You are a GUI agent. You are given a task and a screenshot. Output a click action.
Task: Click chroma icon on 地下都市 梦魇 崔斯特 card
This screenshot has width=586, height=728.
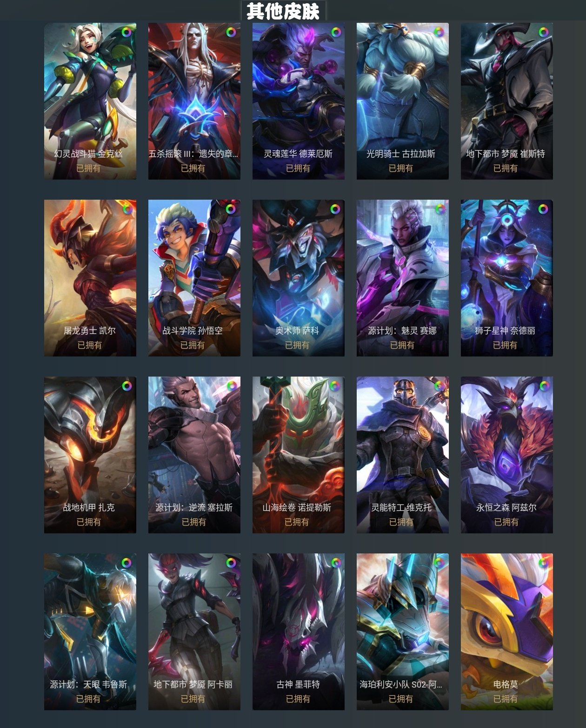543,32
